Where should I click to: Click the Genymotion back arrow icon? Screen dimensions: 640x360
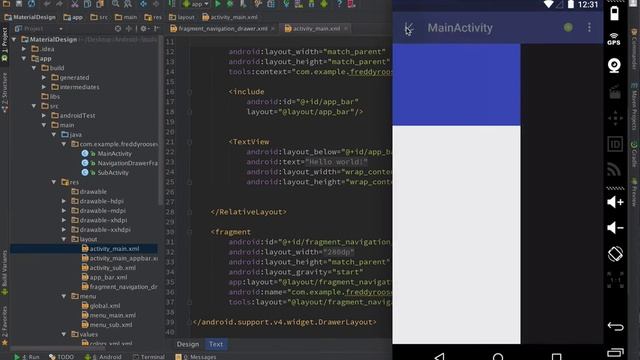[x=615, y=326]
